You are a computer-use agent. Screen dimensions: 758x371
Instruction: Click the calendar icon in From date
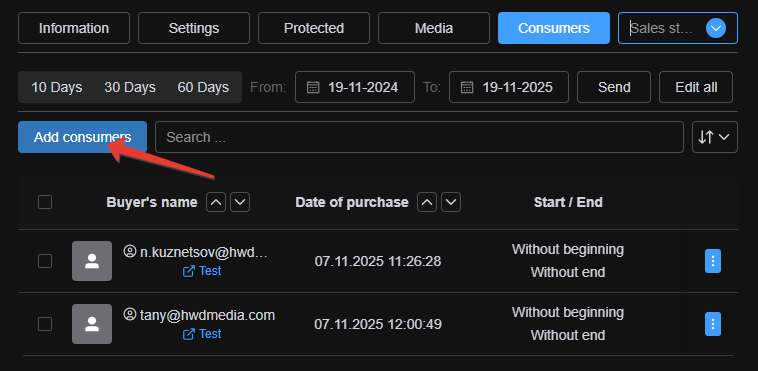(x=313, y=87)
